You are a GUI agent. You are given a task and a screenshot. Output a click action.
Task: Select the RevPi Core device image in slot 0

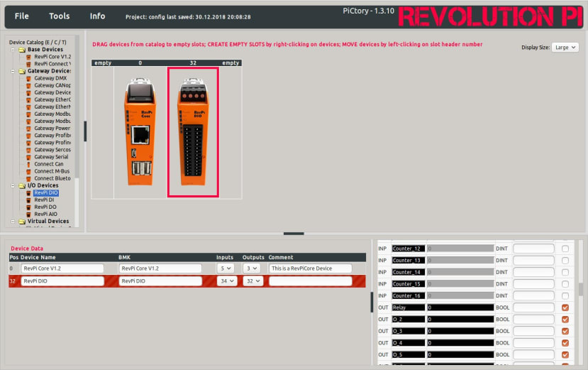pos(140,132)
